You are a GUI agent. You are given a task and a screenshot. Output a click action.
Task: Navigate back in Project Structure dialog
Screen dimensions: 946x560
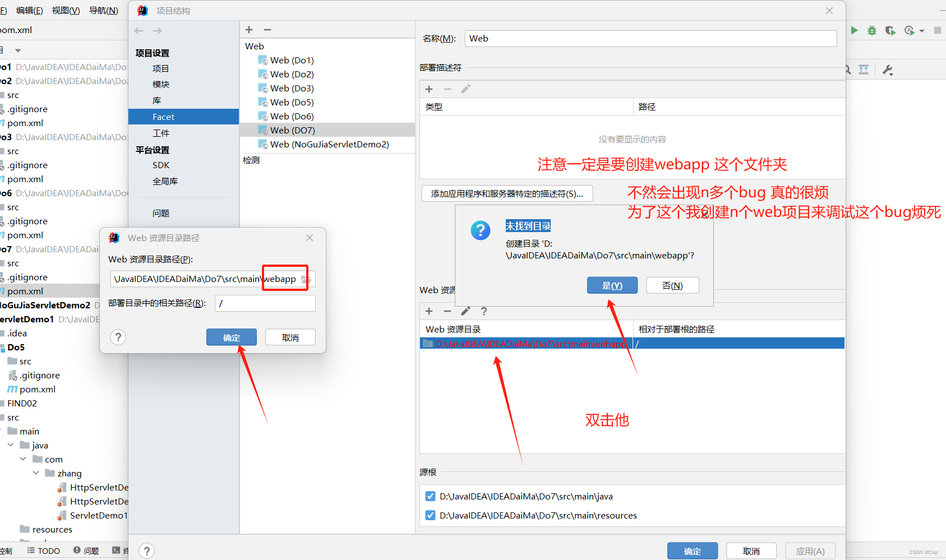coord(139,31)
